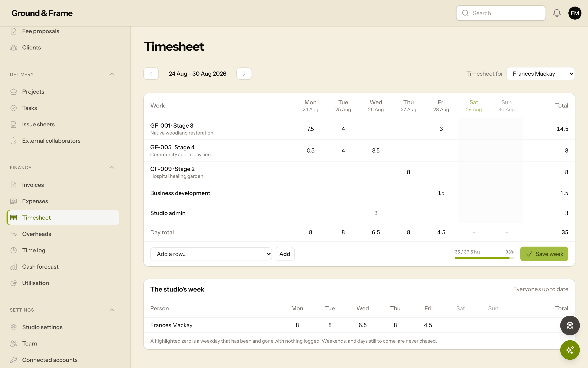Go to the Projects page
Image resolution: width=588 pixels, height=368 pixels.
point(63,92)
